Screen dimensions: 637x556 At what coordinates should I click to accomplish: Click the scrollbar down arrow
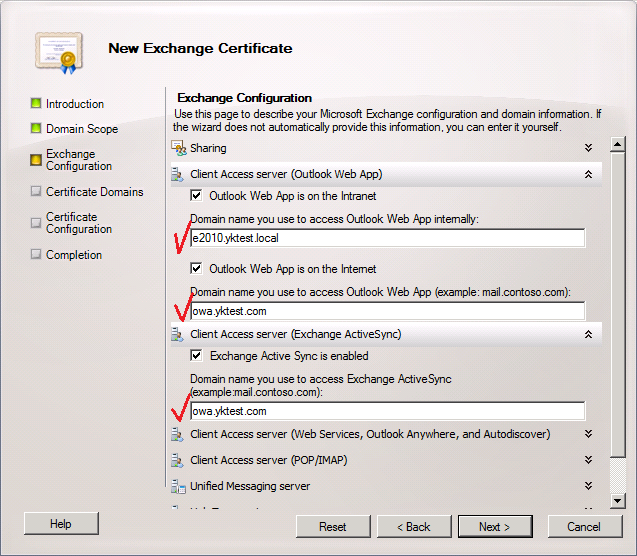click(618, 500)
